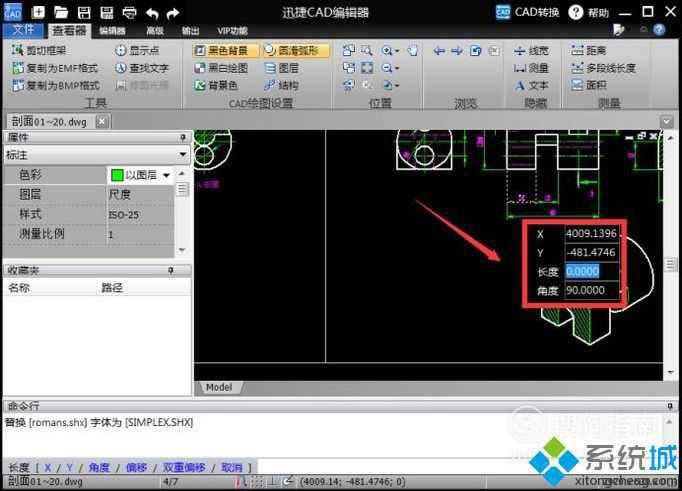Close the 剖面01~20.dwg document tab
Viewport: 682px width, 491px height.
[101, 121]
